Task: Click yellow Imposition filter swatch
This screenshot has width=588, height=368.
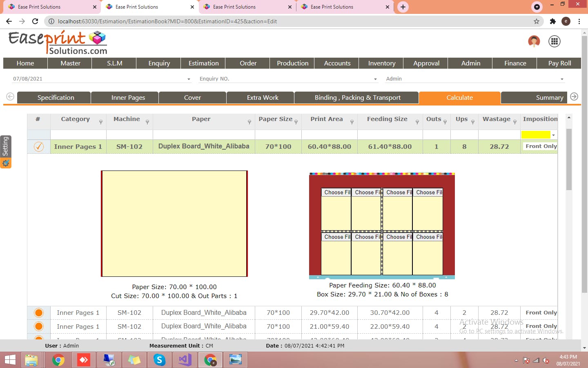Action: point(536,135)
